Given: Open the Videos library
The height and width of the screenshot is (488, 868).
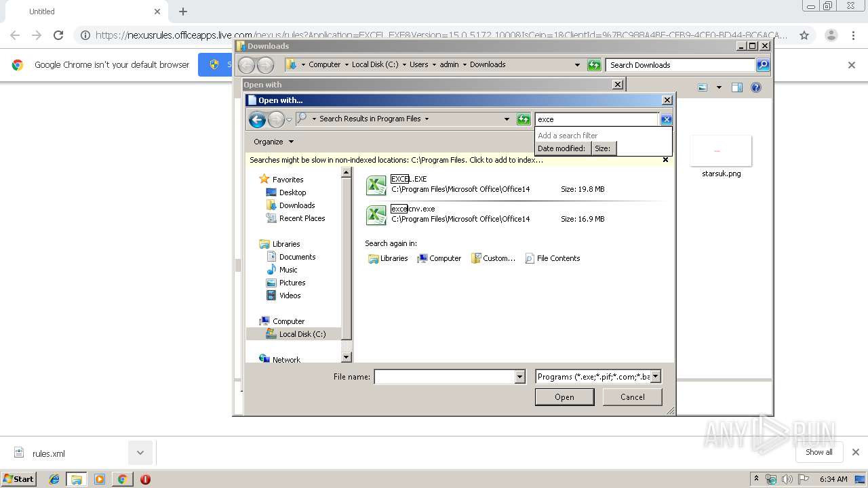Looking at the screenshot, I should (290, 296).
